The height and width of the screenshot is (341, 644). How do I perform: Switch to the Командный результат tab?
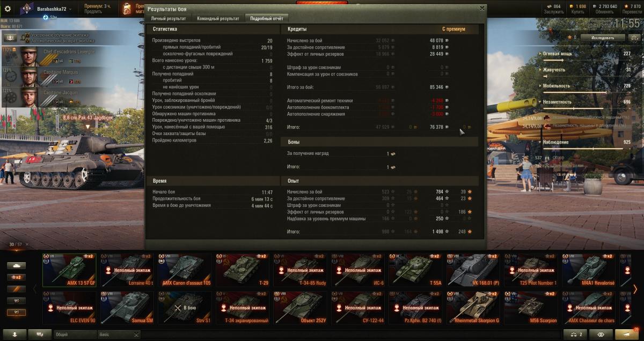click(218, 18)
